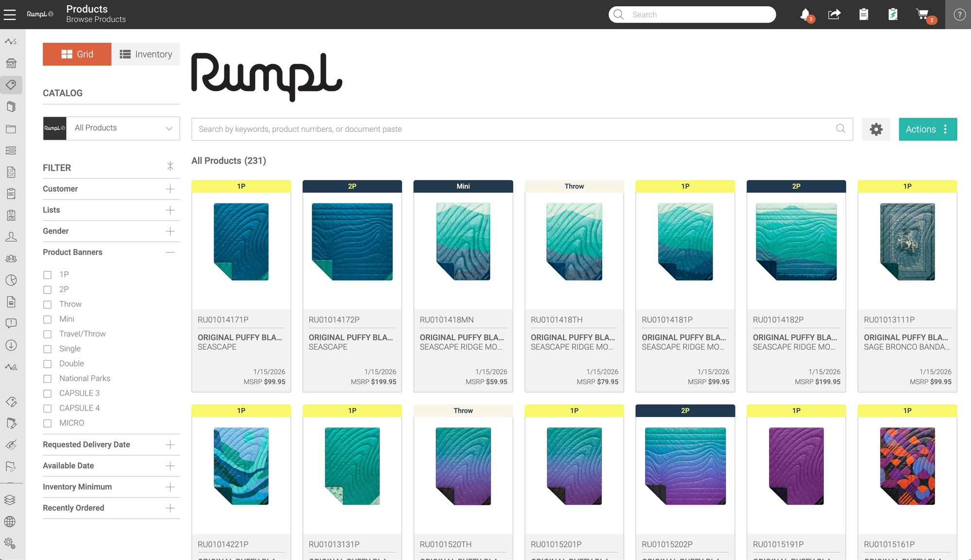This screenshot has width=971, height=560.
Task: Check the MICRO filter
Action: 47,423
